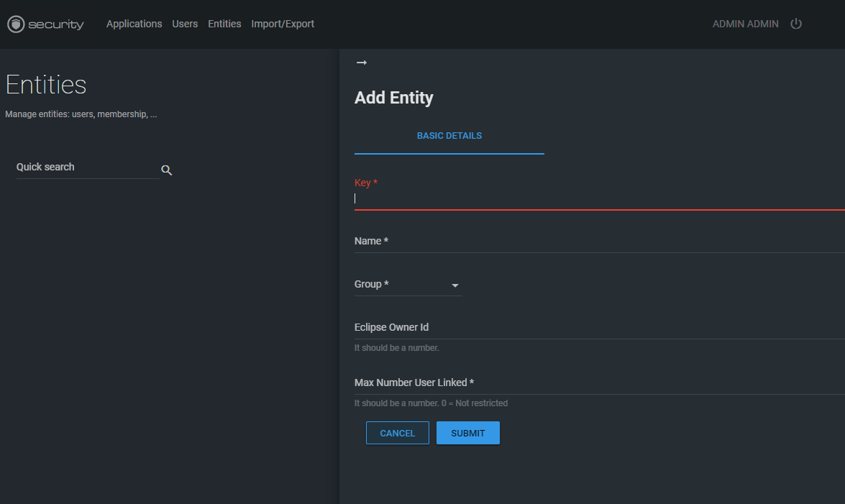Click into the Key input field

coord(598,198)
